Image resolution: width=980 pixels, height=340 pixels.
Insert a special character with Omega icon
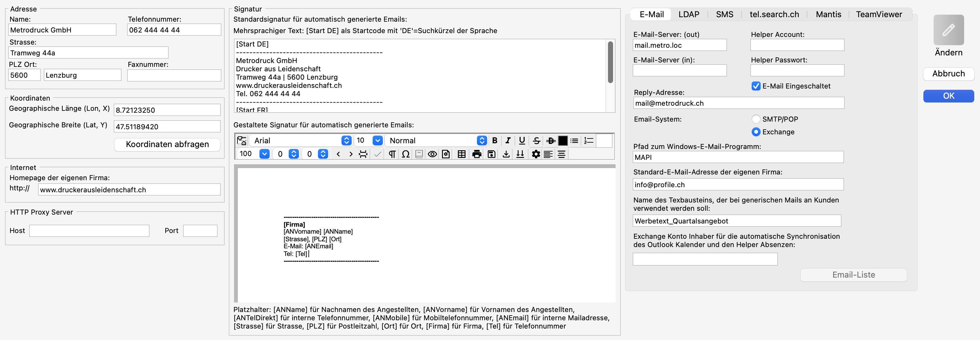coord(405,154)
